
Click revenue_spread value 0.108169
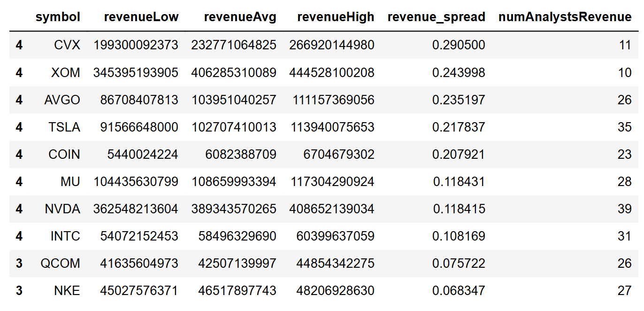(459, 236)
